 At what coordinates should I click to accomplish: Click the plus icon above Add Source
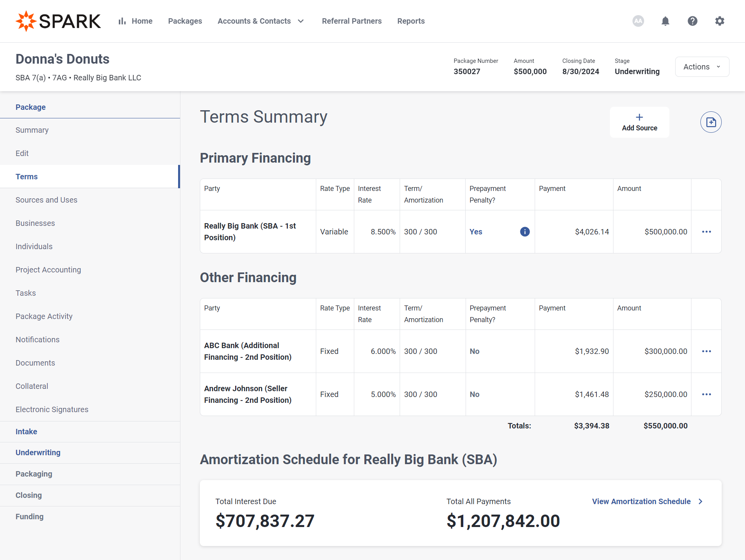click(639, 117)
